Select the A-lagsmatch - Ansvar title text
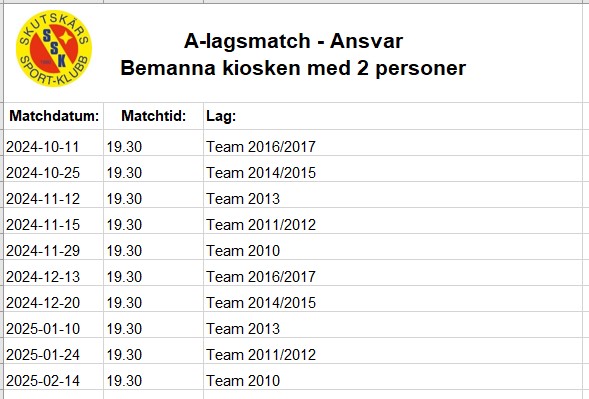589x399 pixels. tap(293, 41)
